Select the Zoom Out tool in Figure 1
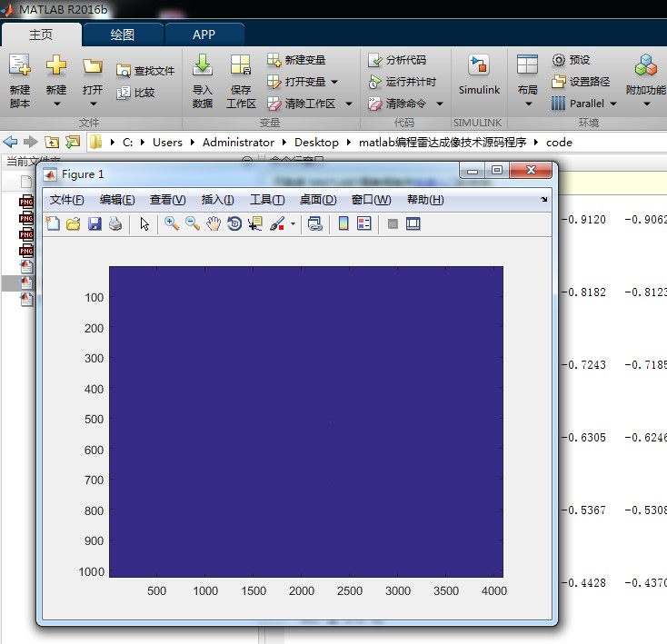Image resolution: width=667 pixels, height=644 pixels. click(193, 223)
